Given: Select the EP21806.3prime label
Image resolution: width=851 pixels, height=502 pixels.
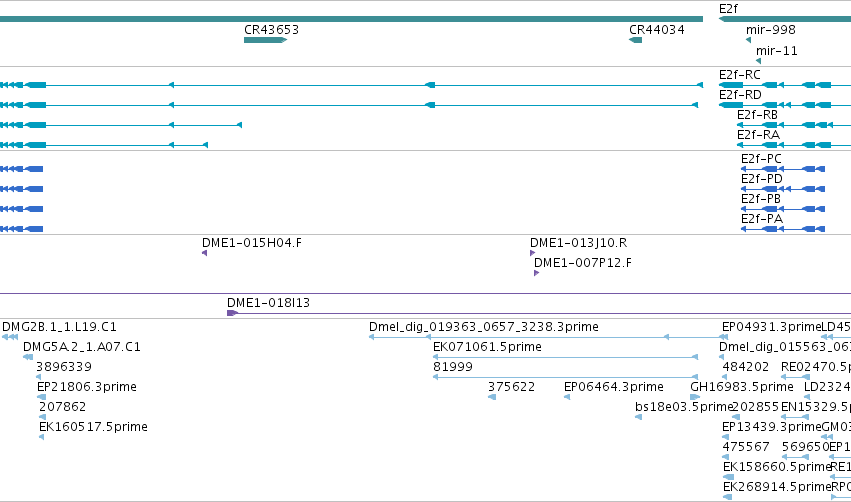Looking at the screenshot, I should pyautogui.click(x=87, y=387).
